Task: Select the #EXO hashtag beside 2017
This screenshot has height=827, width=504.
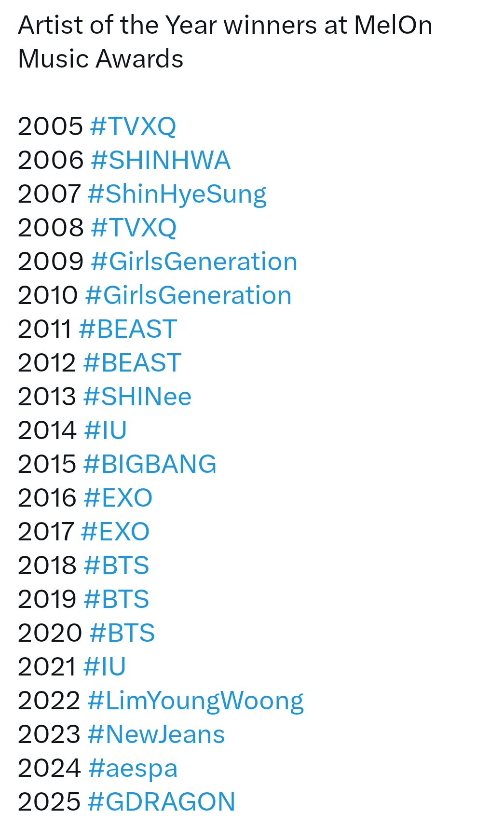Action: [x=115, y=532]
